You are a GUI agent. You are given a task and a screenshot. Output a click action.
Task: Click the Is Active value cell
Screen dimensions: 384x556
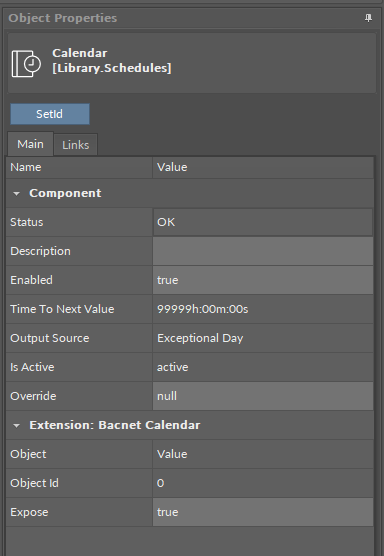click(x=263, y=367)
